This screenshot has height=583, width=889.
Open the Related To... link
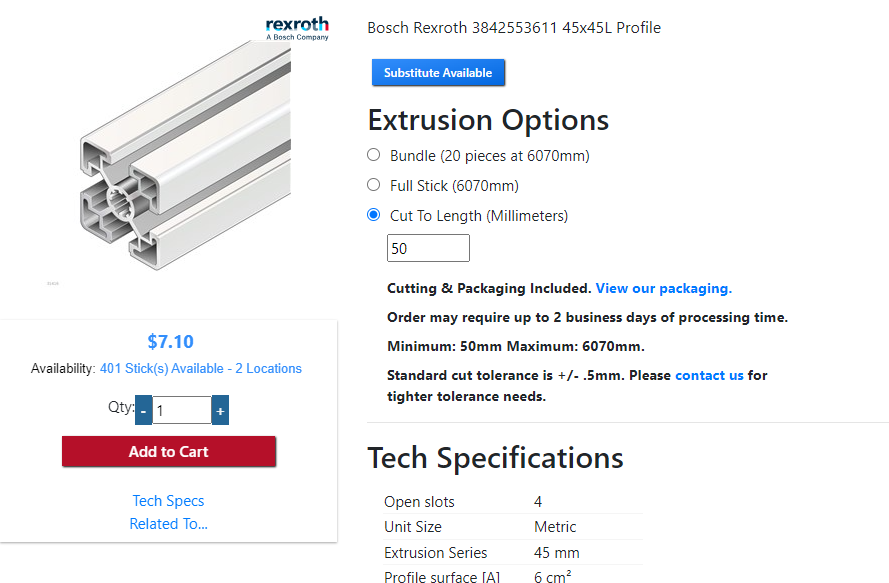coord(168,524)
